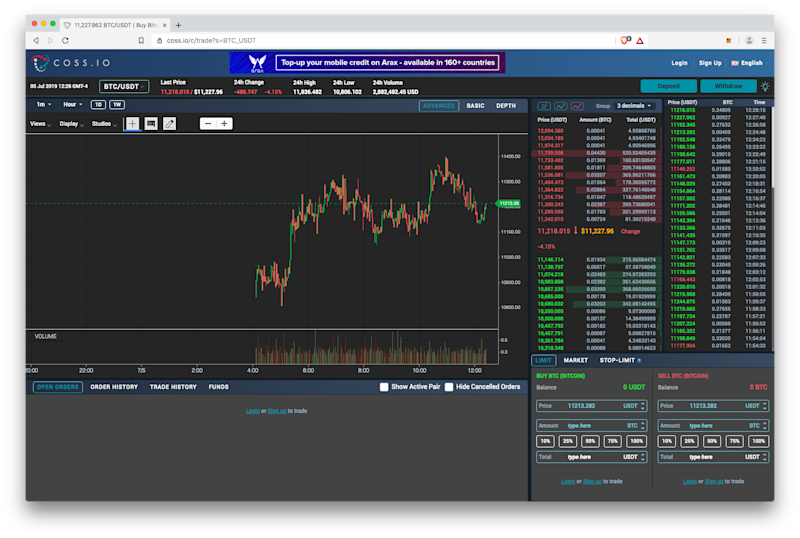Select the LIMIT order tab
The height and width of the screenshot is (538, 800).
pos(543,360)
